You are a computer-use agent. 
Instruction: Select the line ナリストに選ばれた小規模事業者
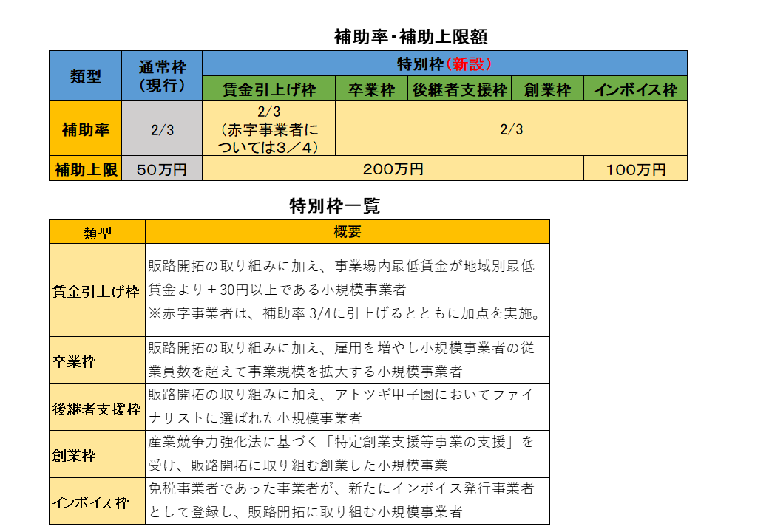coord(255,418)
